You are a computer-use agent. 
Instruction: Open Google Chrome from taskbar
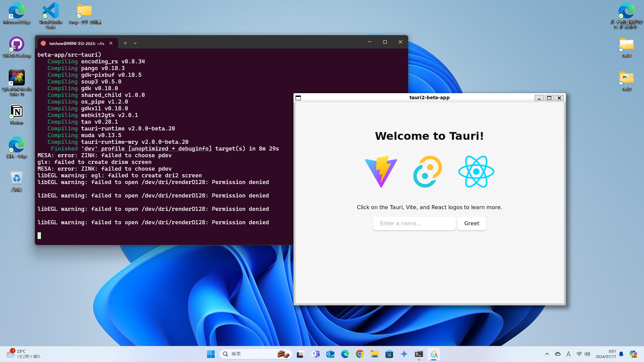(360, 354)
